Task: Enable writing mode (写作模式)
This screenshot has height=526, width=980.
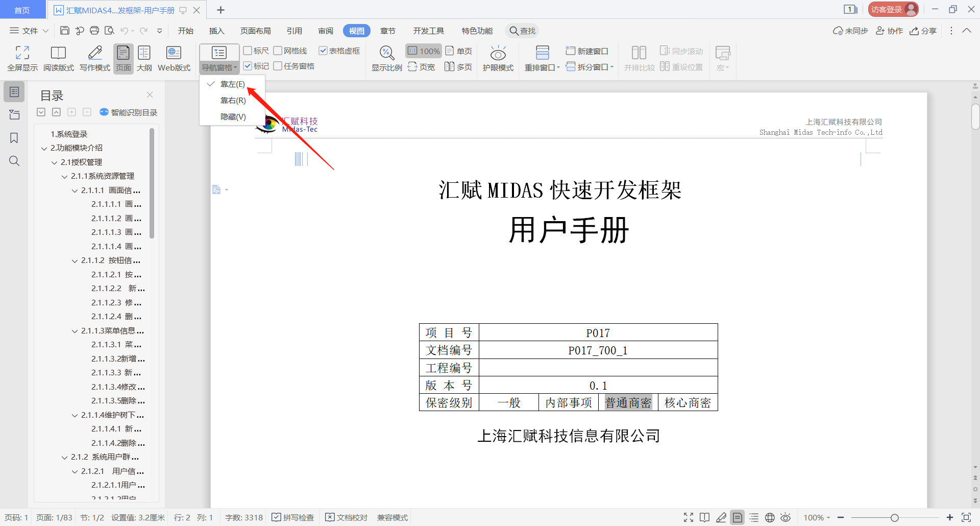Action: coord(95,59)
